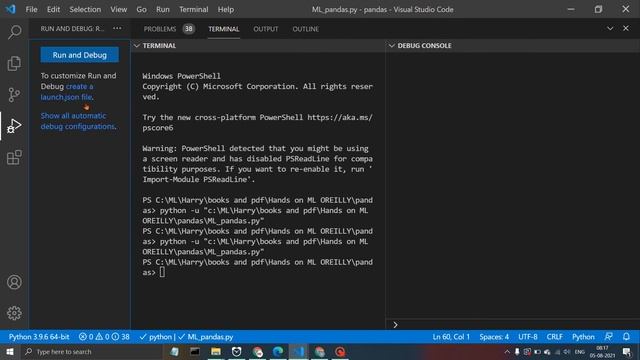Open the Go menu
The width and height of the screenshot is (640, 360).
[x=141, y=9]
